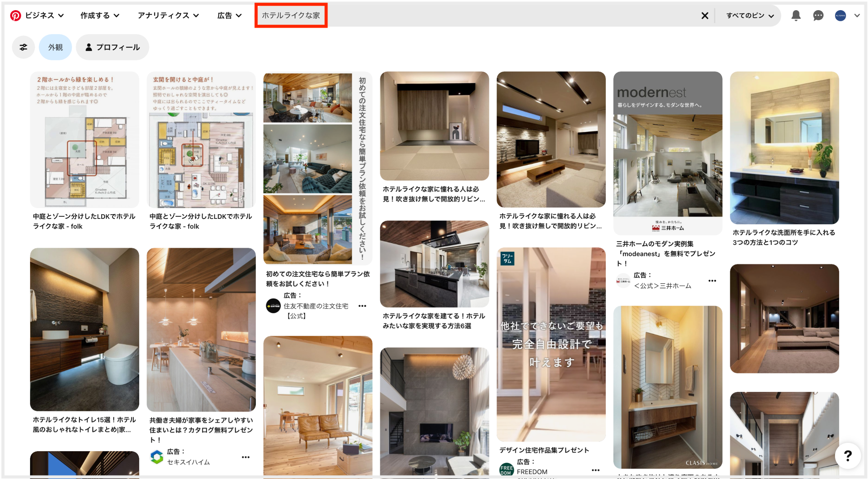Open the modernest 三井ホーム pin image
This screenshot has width=868, height=479.
tap(668, 153)
